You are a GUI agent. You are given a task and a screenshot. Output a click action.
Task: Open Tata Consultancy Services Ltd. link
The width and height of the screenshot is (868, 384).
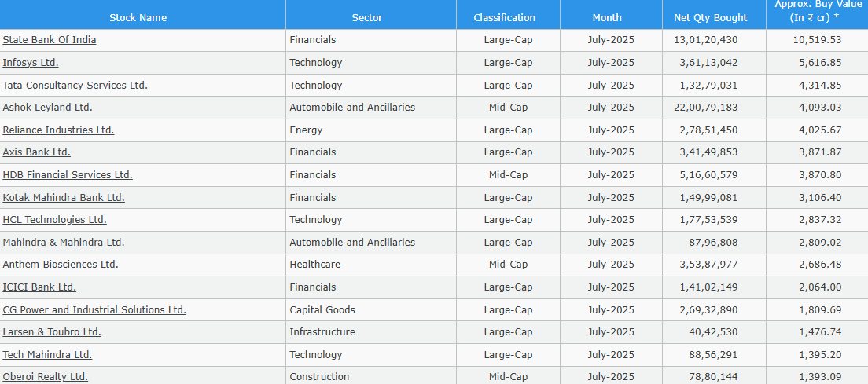pyautogui.click(x=75, y=86)
